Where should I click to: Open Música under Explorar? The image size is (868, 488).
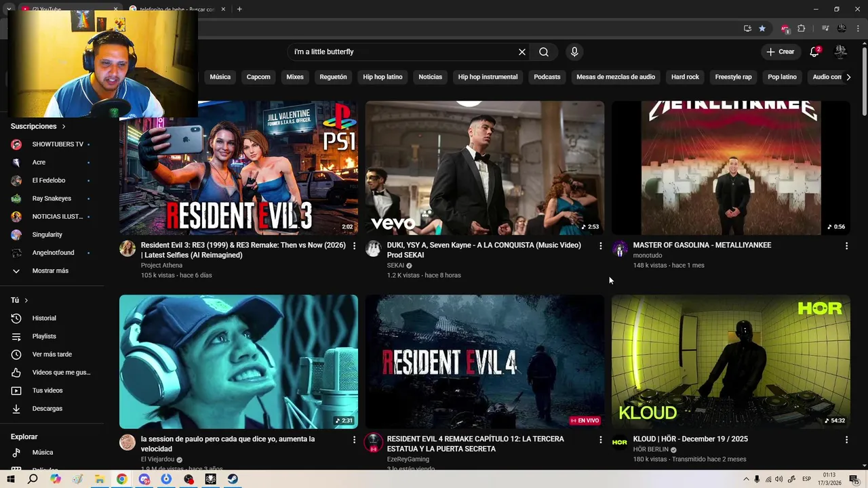52,452
